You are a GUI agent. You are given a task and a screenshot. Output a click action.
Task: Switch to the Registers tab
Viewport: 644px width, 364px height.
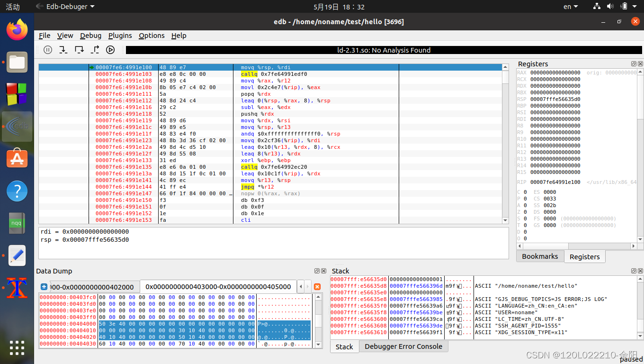point(584,256)
